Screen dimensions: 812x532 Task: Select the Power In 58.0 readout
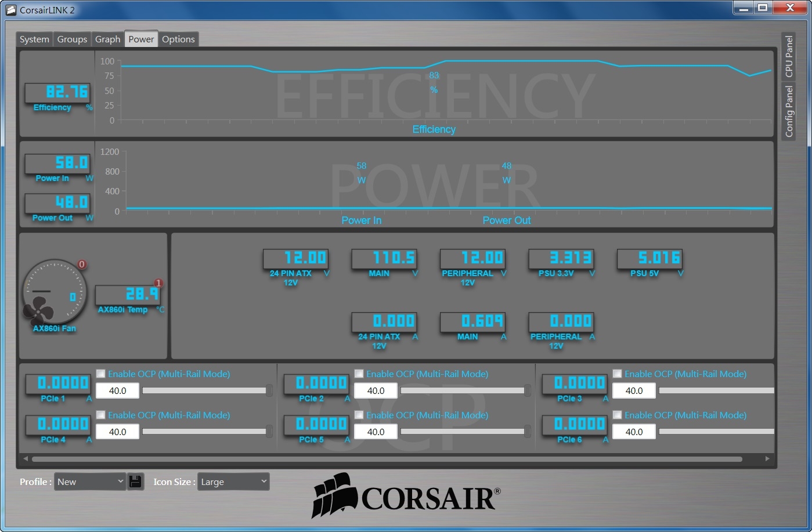[x=57, y=164]
